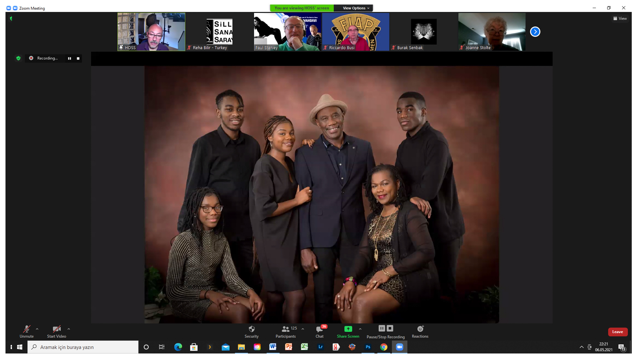The height and width of the screenshot is (358, 644).
Task: Open Chrome from taskbar
Action: (384, 347)
